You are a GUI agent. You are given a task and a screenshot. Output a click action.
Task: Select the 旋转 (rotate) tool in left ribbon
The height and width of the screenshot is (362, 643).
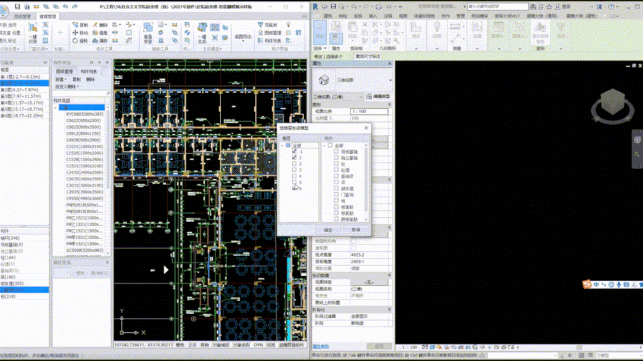(x=80, y=41)
